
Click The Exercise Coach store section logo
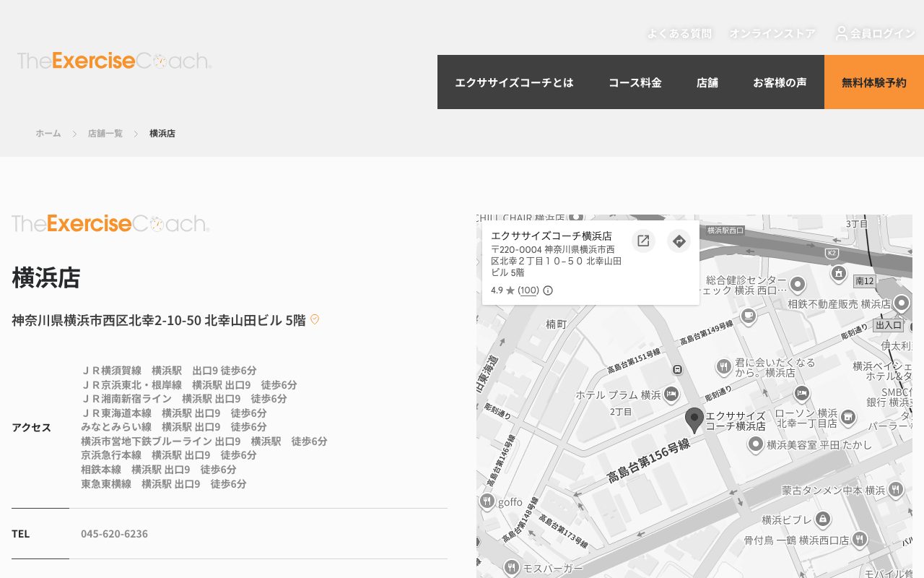(110, 224)
